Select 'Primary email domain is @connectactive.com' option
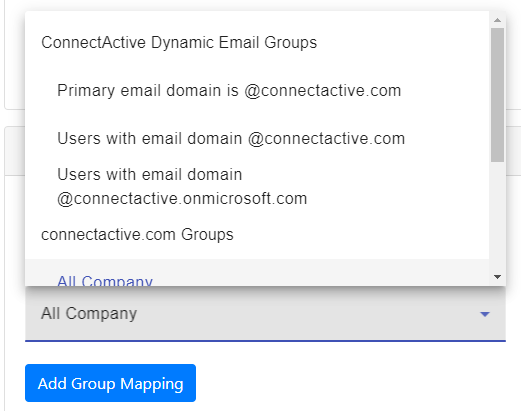521x411 pixels. tap(257, 91)
